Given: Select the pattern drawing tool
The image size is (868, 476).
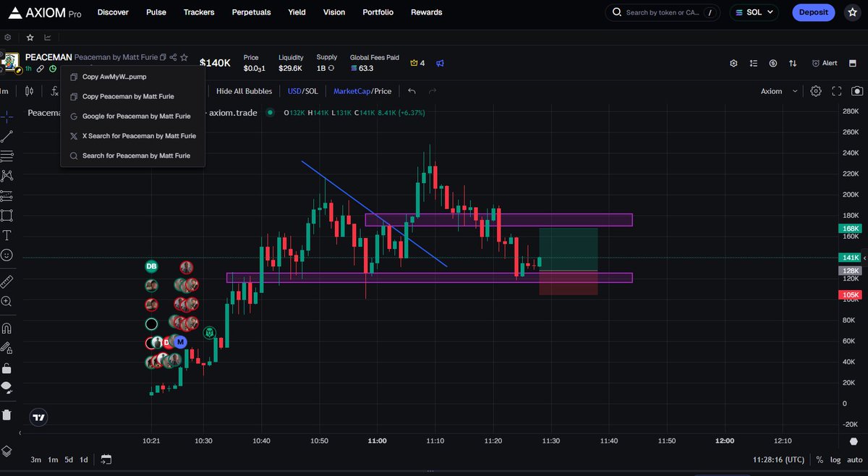Looking at the screenshot, I should coord(7,175).
